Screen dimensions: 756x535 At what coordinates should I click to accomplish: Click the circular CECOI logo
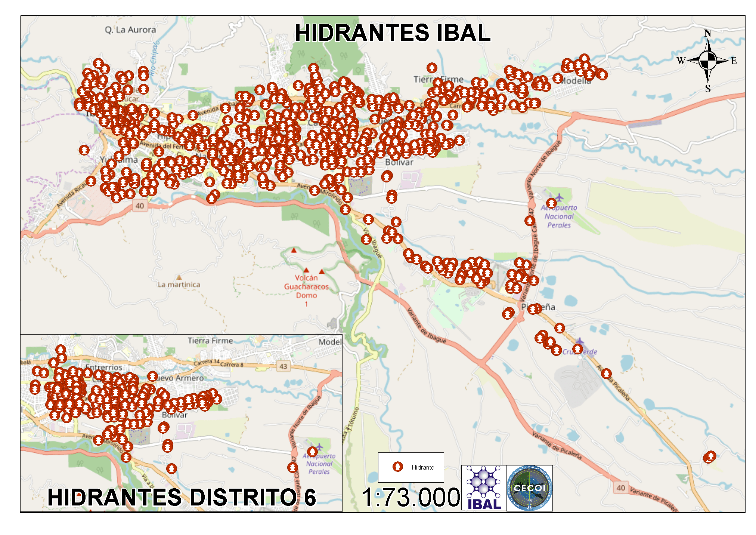tap(530, 488)
